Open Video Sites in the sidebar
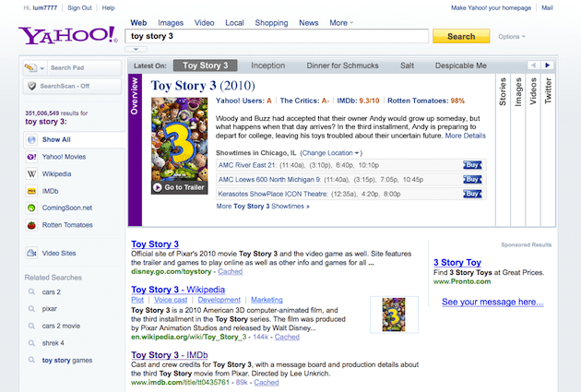This screenshot has height=392, width=581. coord(61,253)
